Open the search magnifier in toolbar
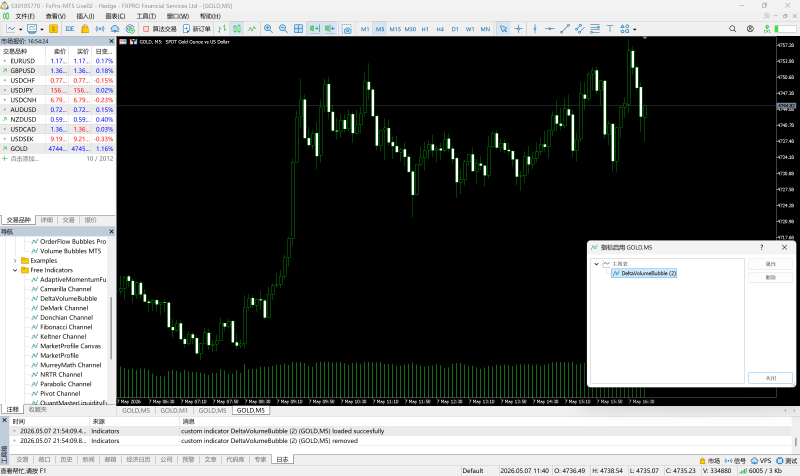Screen dimensions: 800x476 (733, 29)
